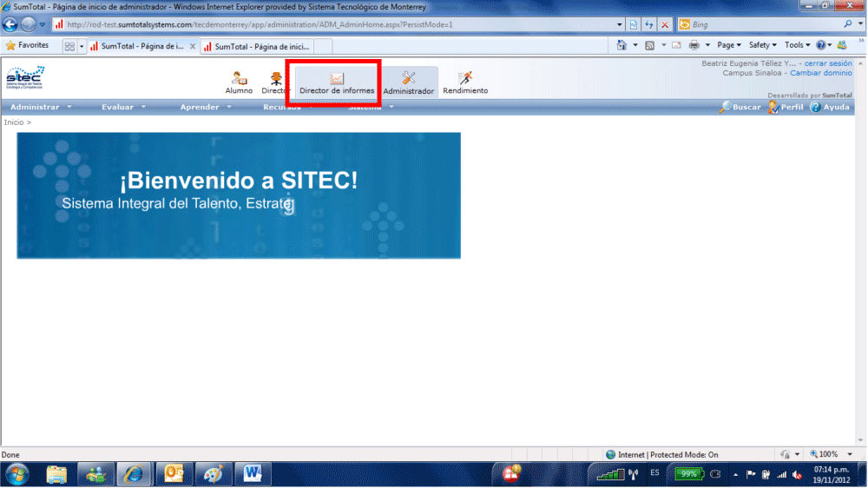Open Outlook from the taskbar

point(174,474)
